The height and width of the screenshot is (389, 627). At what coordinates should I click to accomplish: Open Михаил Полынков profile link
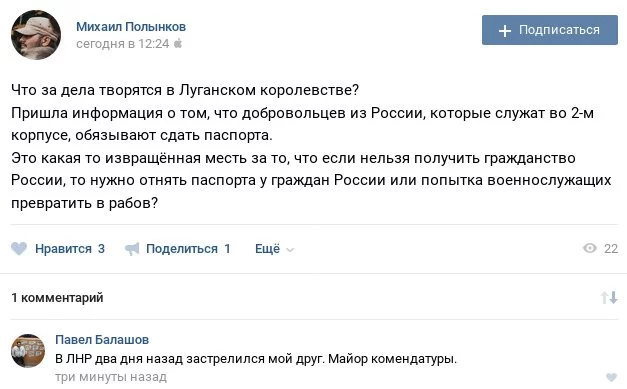[131, 26]
